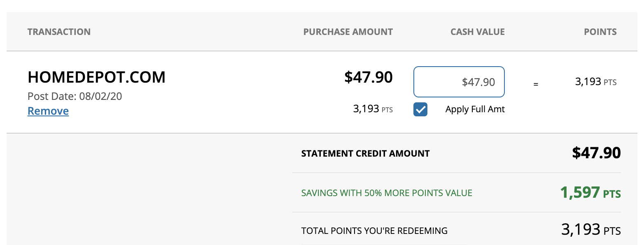
Task: Click the 3,193 PTS in Points column
Action: 595,82
